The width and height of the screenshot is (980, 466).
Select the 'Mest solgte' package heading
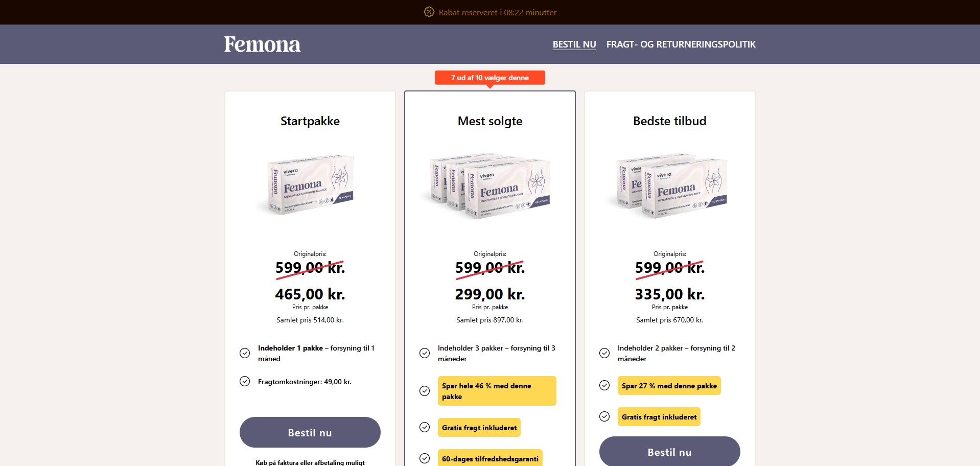(x=490, y=121)
